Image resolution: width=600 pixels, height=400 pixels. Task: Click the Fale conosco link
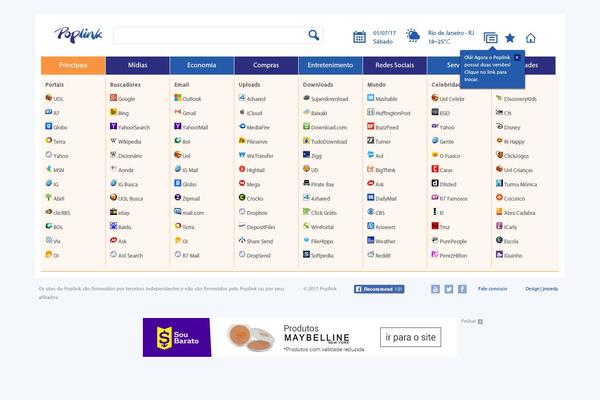point(492,289)
